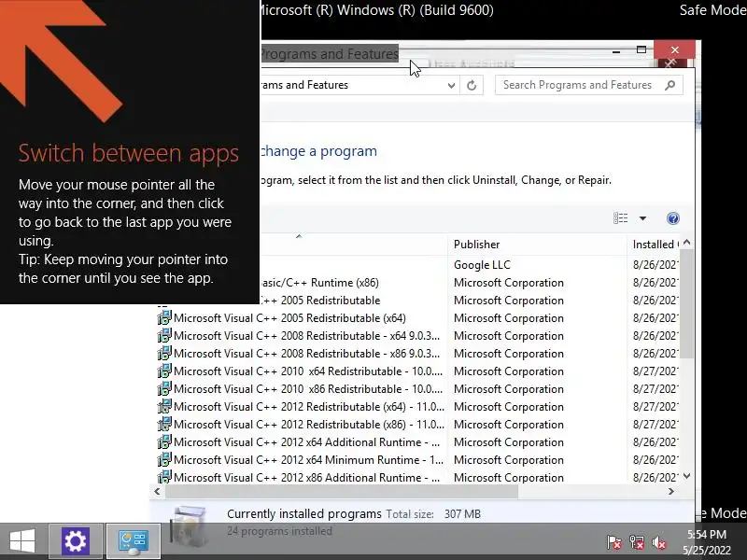Click the Basic/C++ Runtime (x86) entry
The image size is (747, 560).
tap(320, 283)
